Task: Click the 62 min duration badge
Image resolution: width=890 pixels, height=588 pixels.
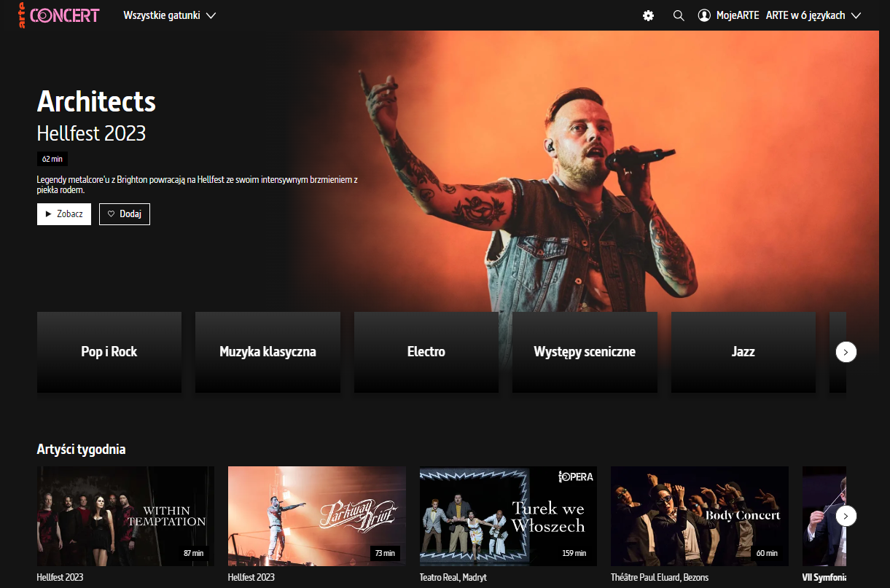Action: 52,159
